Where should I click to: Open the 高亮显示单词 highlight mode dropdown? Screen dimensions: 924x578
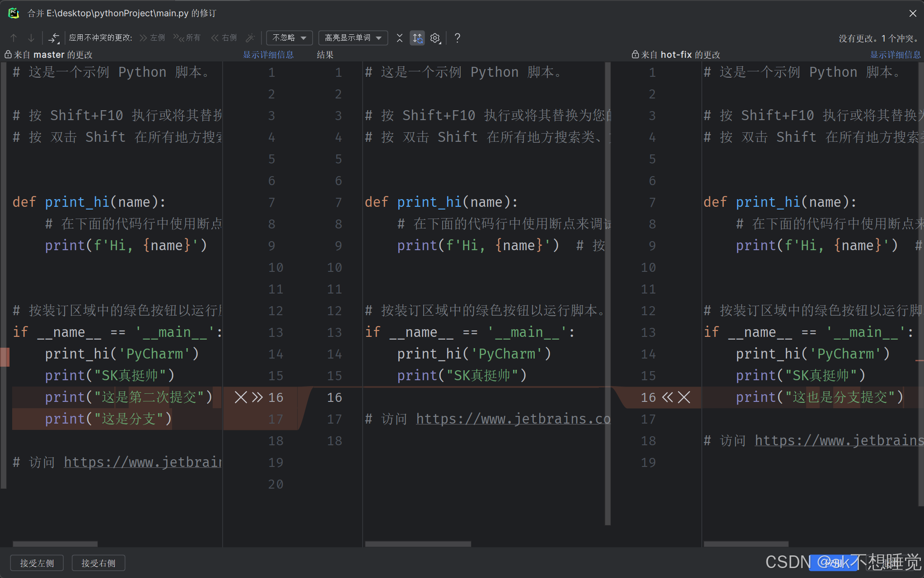coord(353,38)
